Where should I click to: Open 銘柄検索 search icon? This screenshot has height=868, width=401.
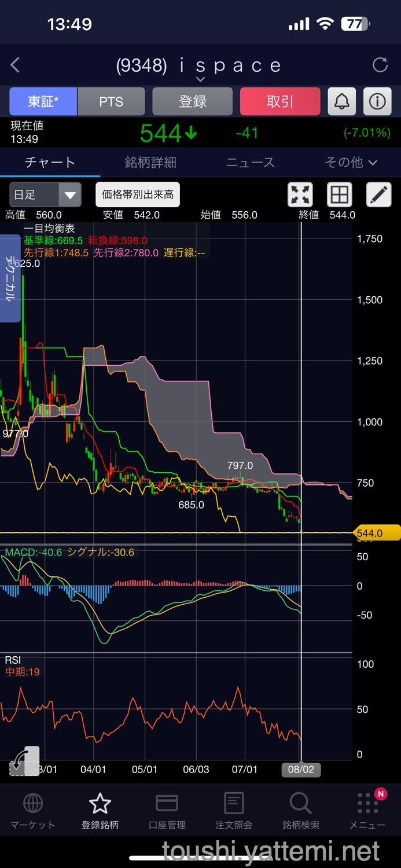tap(300, 811)
